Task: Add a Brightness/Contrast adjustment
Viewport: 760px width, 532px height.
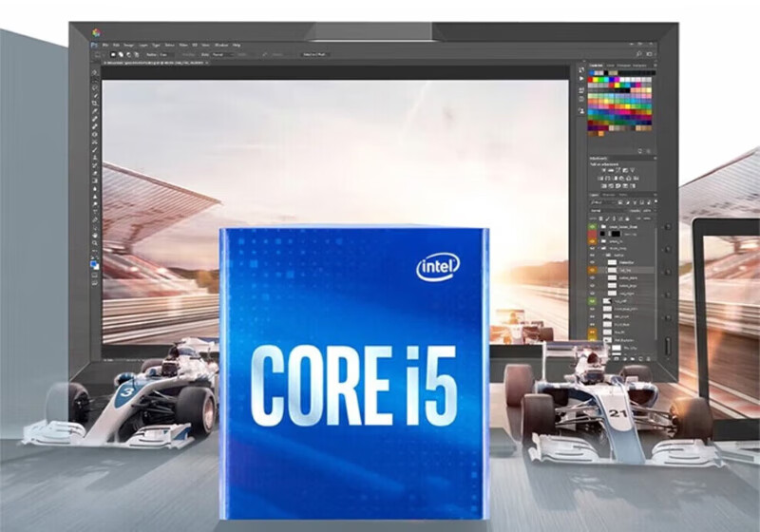Action: 604,171
